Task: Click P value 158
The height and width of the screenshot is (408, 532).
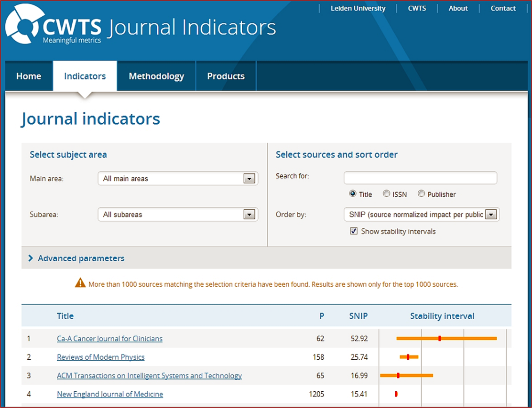Action: click(319, 357)
